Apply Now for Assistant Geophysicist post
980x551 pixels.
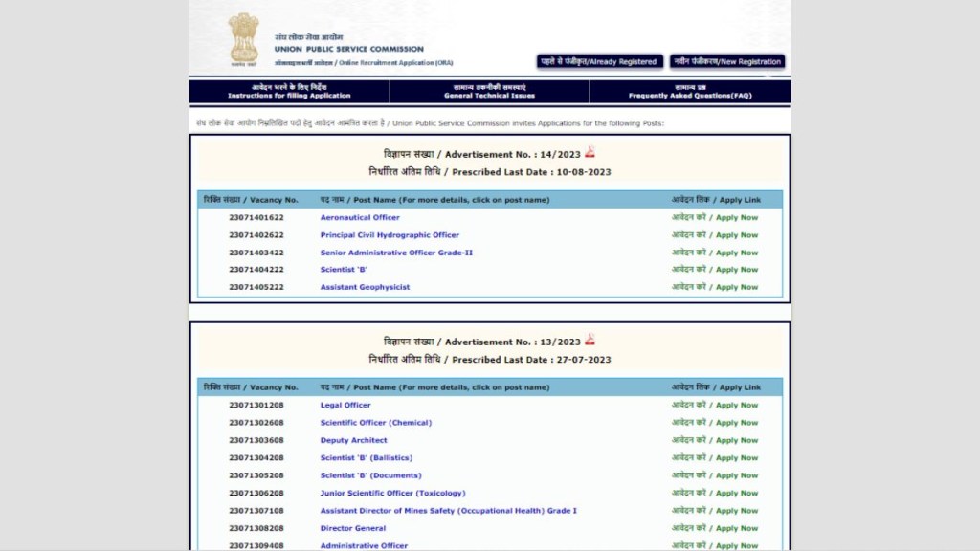(x=715, y=287)
